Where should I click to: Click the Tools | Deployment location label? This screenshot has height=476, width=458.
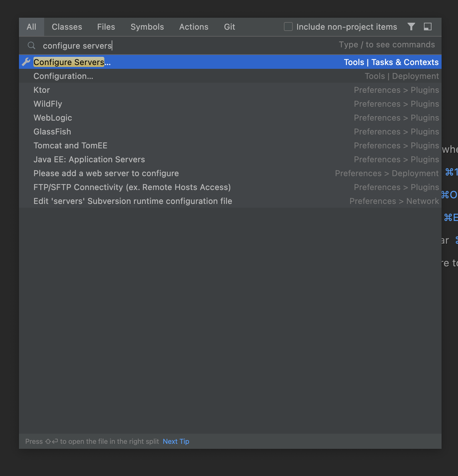pyautogui.click(x=402, y=76)
